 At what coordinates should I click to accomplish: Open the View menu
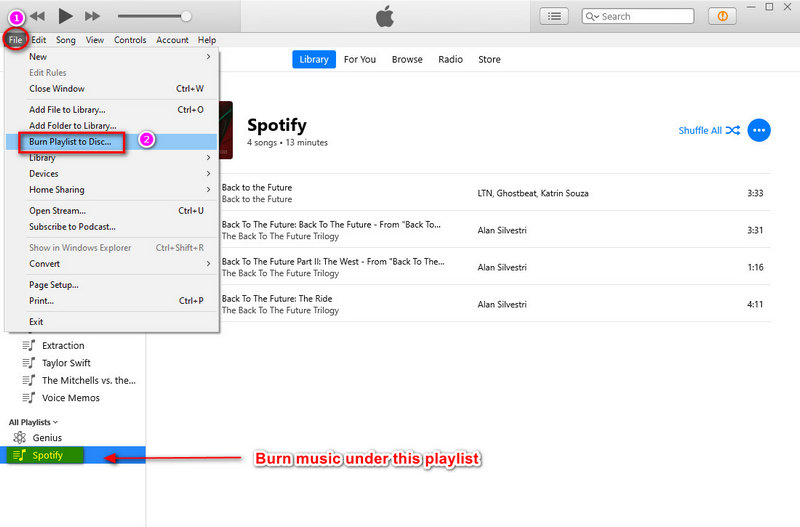click(94, 40)
